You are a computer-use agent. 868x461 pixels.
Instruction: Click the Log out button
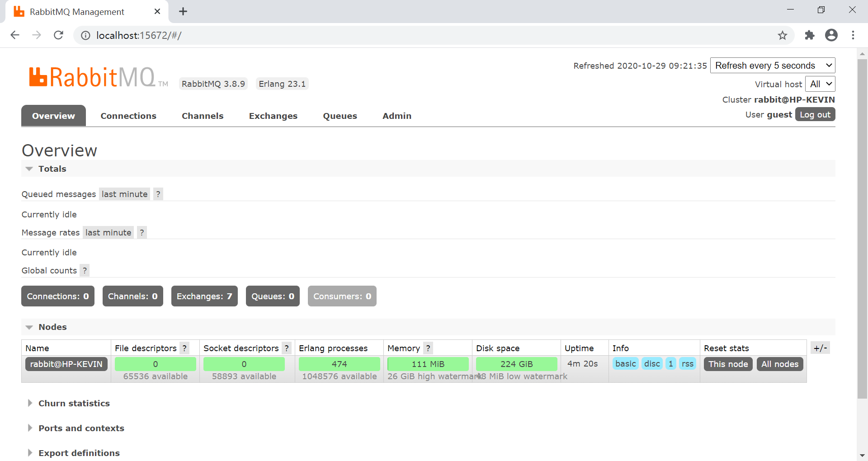(x=815, y=114)
